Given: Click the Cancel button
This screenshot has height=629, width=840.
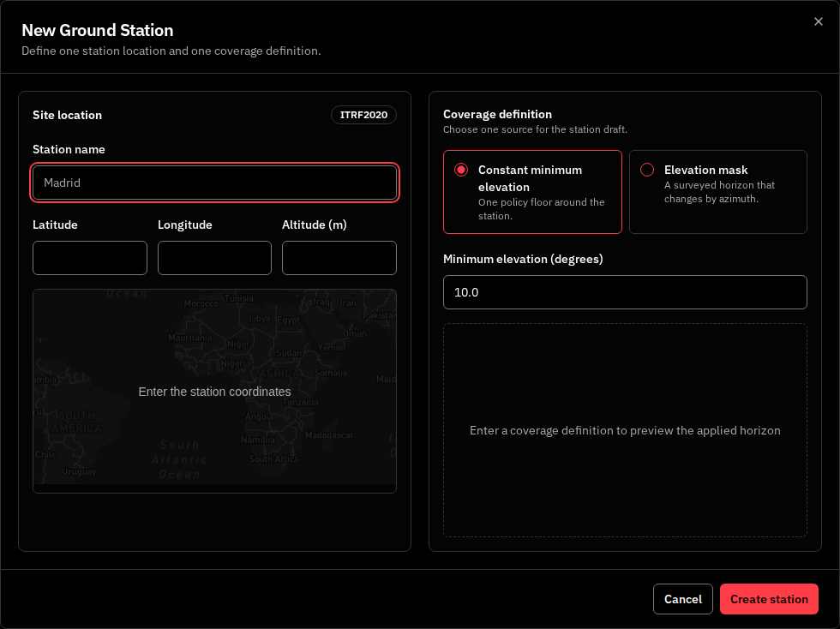Looking at the screenshot, I should pos(682,599).
